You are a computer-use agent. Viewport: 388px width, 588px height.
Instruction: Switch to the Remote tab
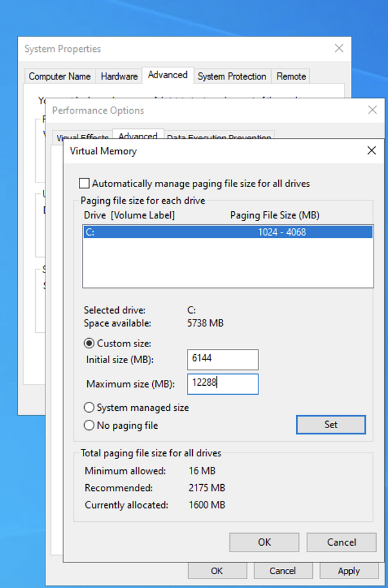pos(291,76)
